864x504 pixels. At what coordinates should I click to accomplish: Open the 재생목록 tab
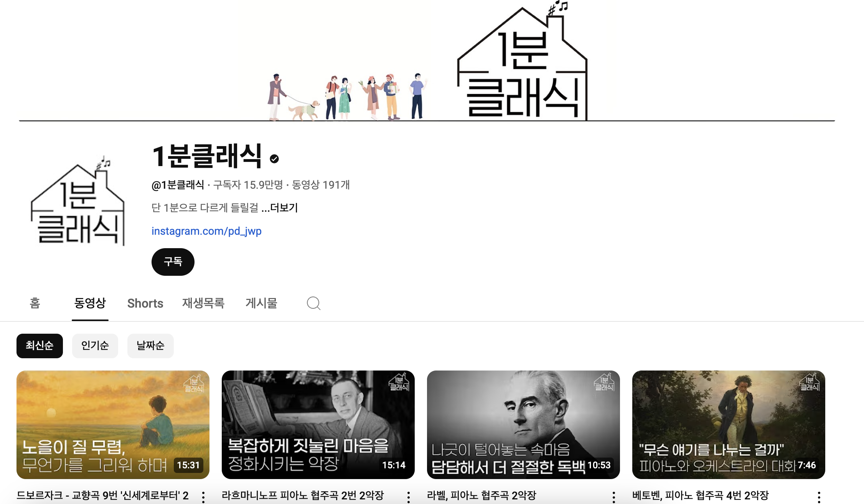tap(203, 303)
